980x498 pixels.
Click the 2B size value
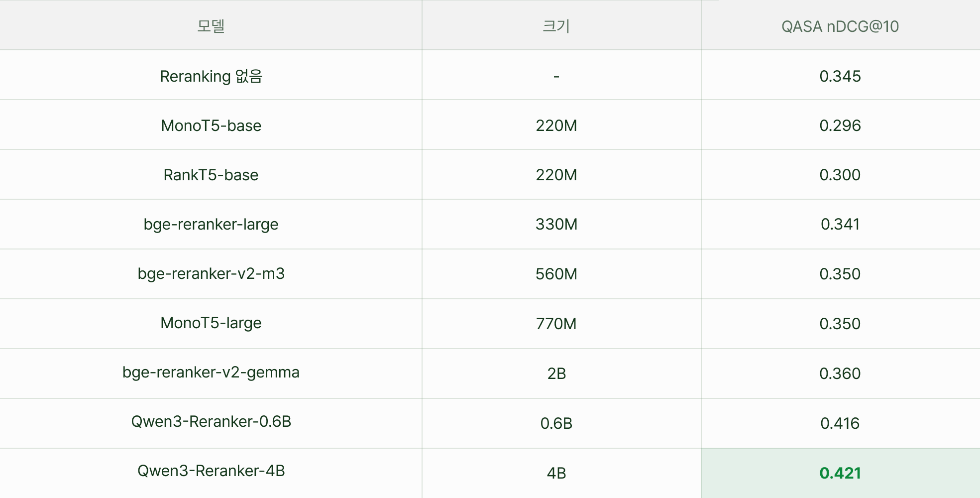pos(556,373)
